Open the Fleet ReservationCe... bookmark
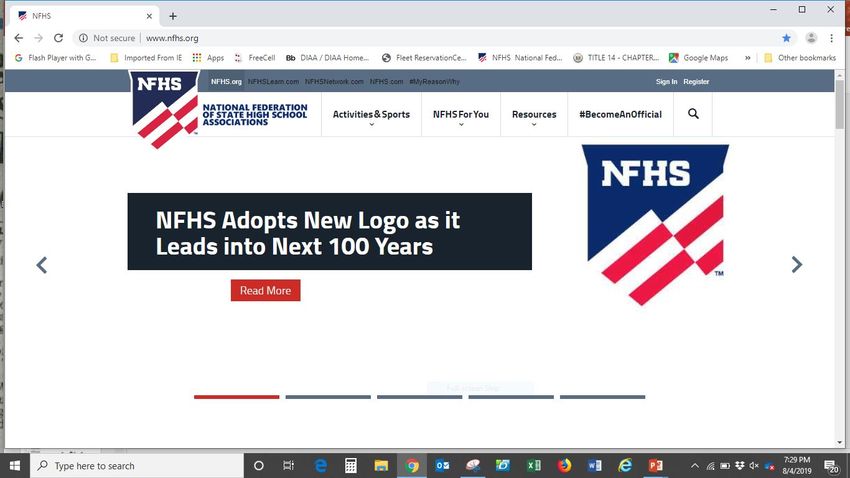This screenshot has height=478, width=850. 424,57
